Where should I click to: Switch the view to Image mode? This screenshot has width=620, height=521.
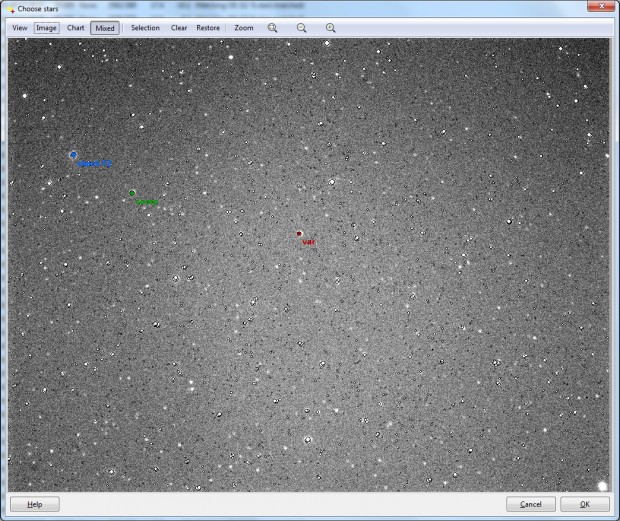click(x=46, y=28)
